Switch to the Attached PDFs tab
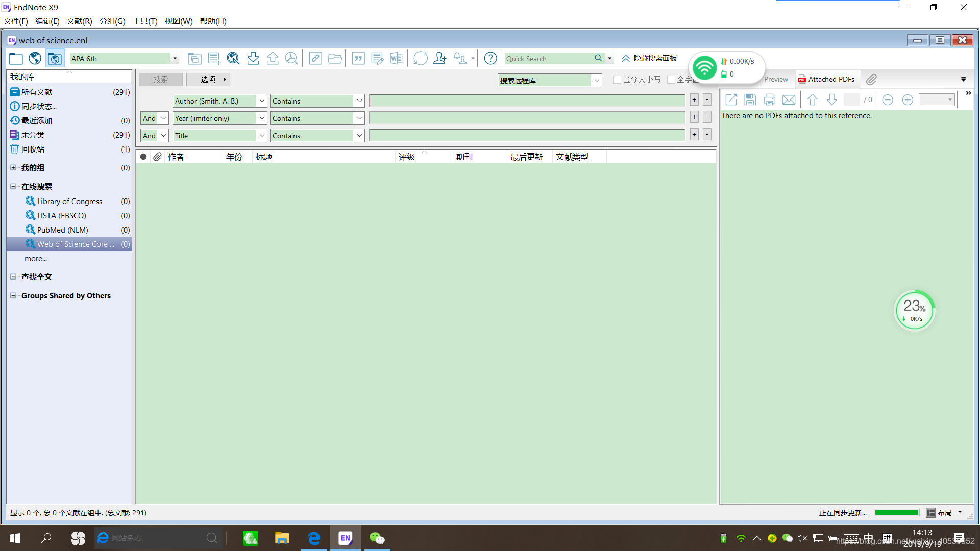The height and width of the screenshot is (551, 980). (x=827, y=80)
